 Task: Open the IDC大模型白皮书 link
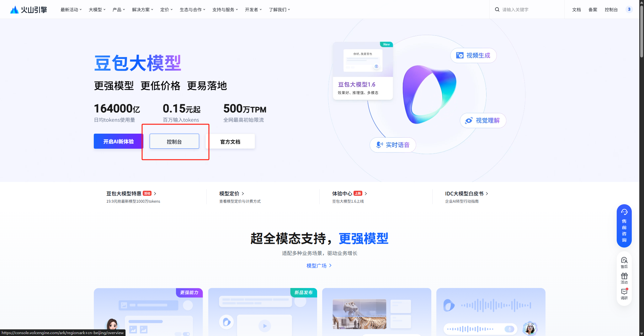[x=464, y=194]
